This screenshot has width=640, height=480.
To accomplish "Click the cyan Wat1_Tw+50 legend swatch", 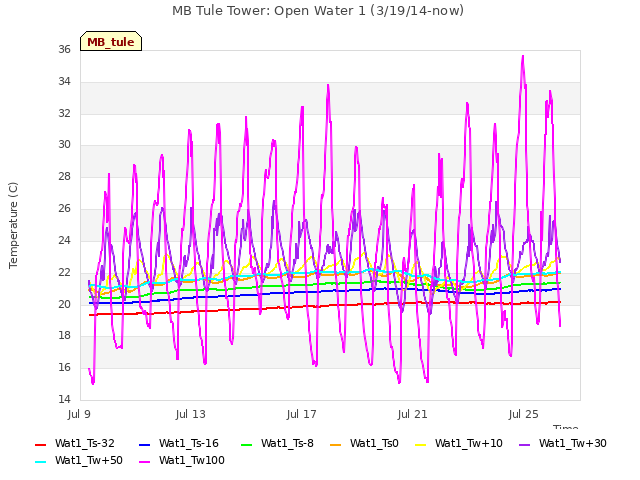I will [x=41, y=462].
